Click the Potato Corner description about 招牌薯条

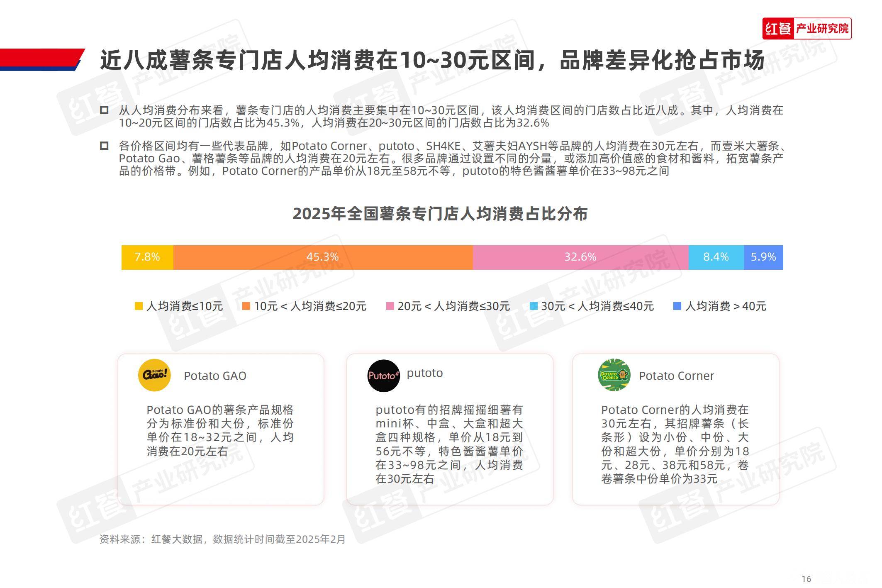point(675,444)
